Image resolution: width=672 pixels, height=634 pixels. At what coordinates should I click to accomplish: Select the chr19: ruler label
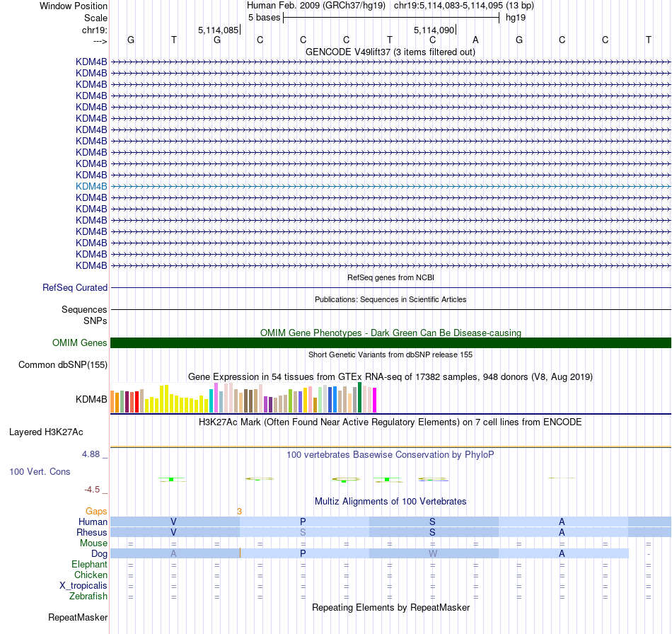(94, 30)
